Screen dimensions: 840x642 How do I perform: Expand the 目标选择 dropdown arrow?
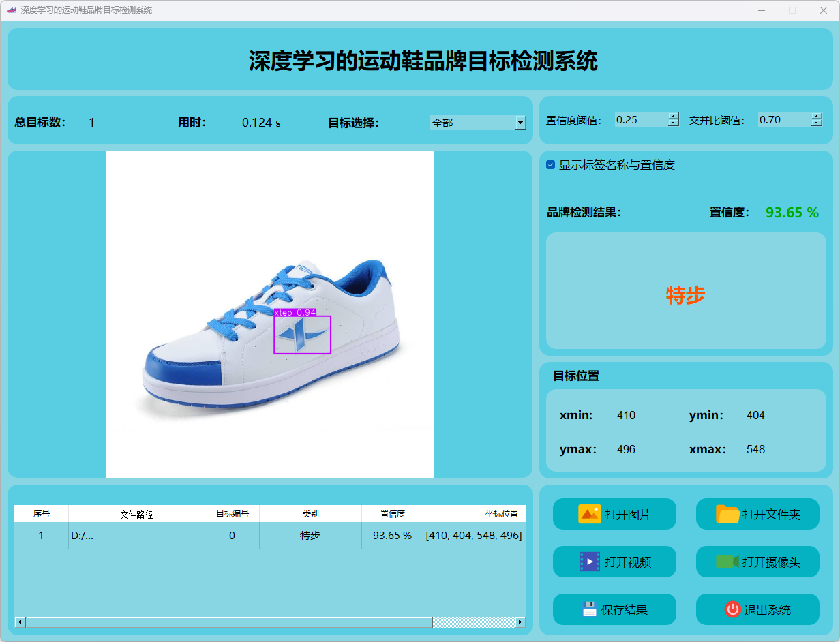click(521, 123)
